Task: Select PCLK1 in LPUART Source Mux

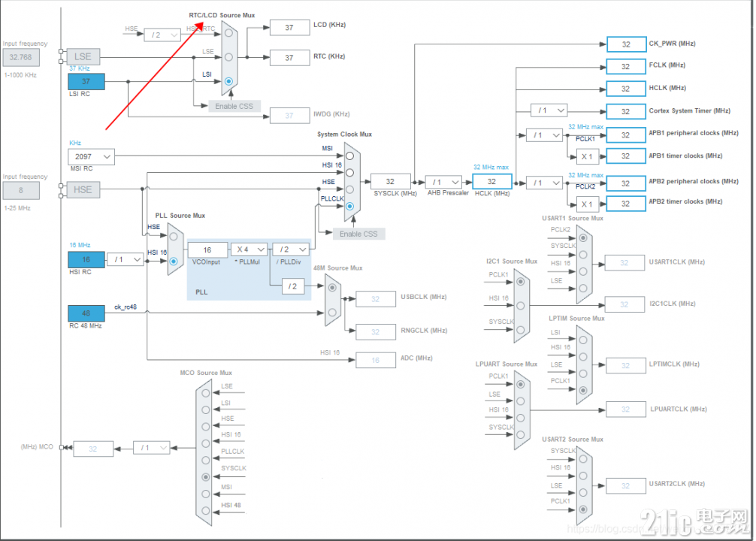Action: pyautogui.click(x=520, y=384)
